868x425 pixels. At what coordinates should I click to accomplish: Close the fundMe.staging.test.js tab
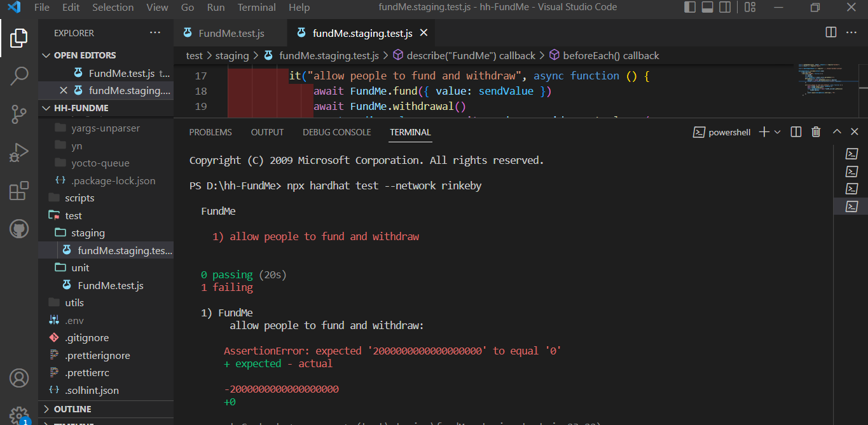coord(424,33)
